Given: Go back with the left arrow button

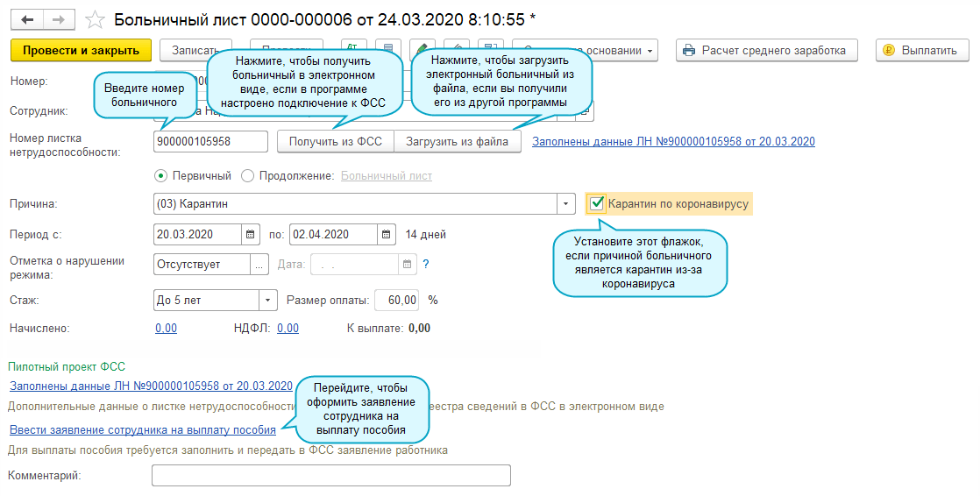Looking at the screenshot, I should tap(27, 19).
